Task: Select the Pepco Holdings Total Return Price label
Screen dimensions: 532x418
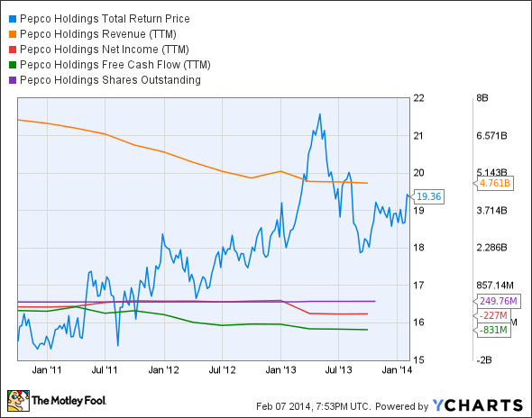Action: [x=105, y=19]
